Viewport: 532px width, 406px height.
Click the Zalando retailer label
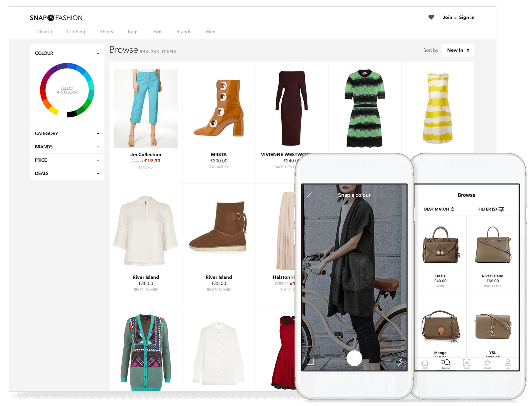219,167
